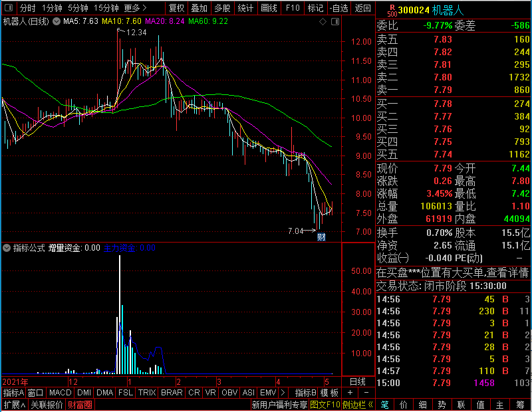This screenshot has width=532, height=412.
Task: Open the 分时 intraday view
Action: point(27,8)
